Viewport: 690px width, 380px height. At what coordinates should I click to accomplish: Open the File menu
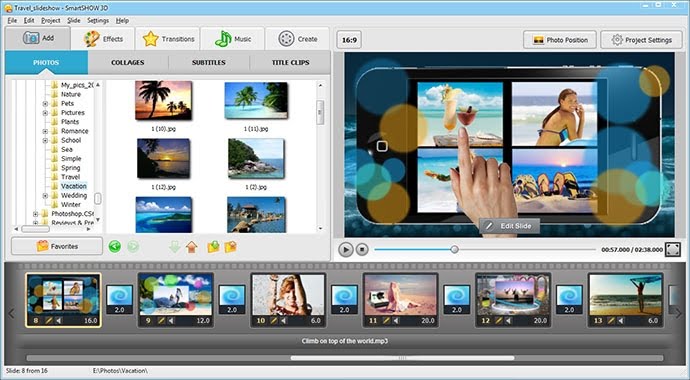coord(12,21)
